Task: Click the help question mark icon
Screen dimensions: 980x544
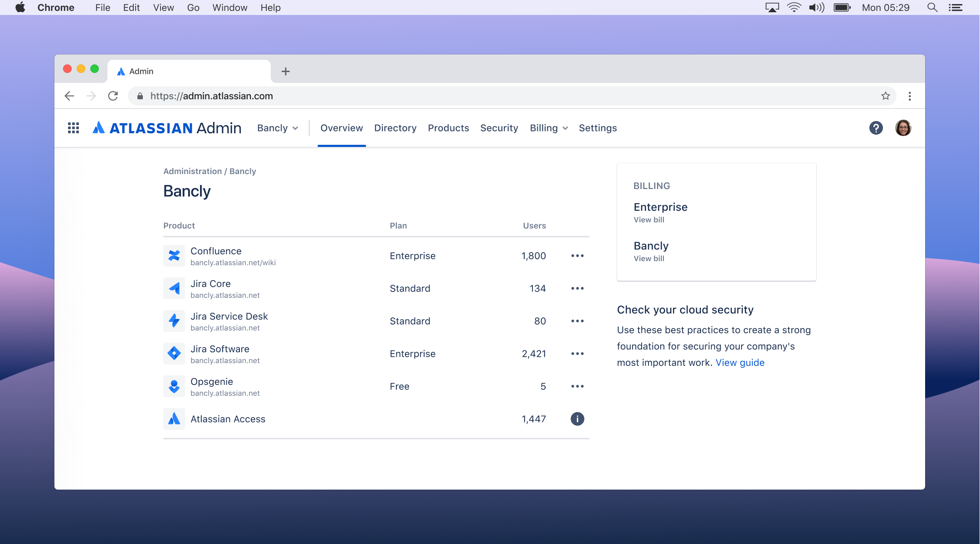Action: click(876, 128)
